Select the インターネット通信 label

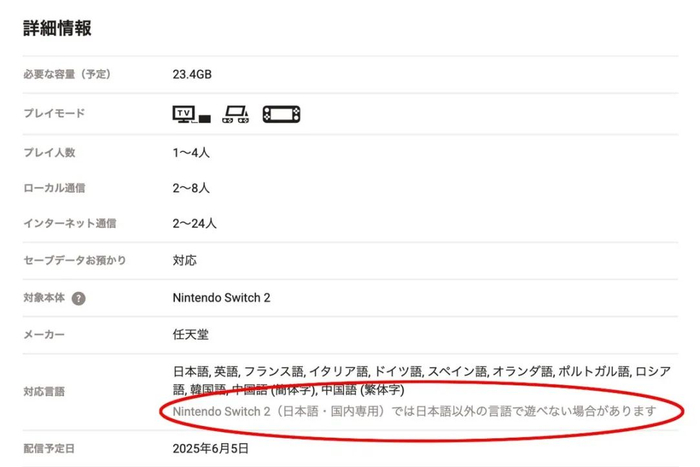tap(70, 223)
